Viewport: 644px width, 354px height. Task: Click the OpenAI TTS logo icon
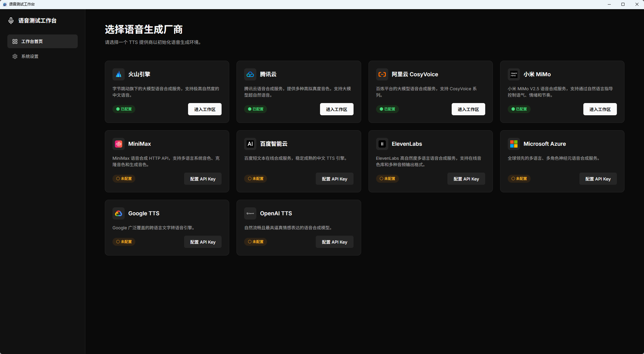250,213
